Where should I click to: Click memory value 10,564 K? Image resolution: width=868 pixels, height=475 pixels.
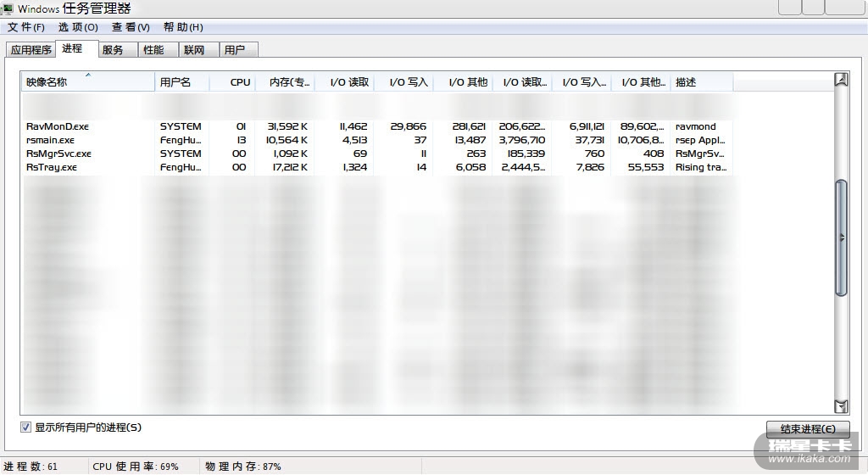(x=287, y=140)
